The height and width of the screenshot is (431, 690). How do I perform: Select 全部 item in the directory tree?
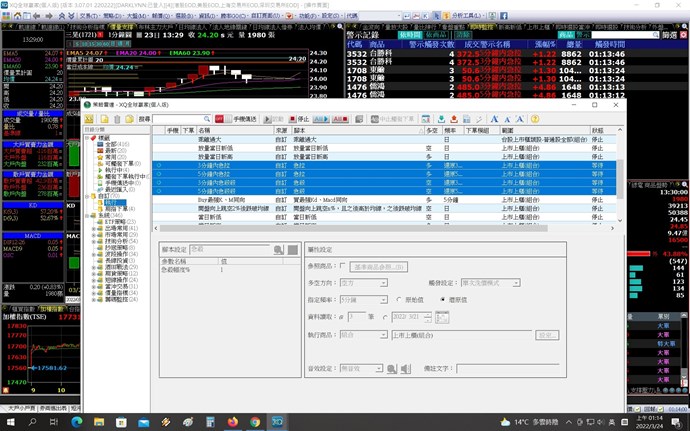pos(110,144)
